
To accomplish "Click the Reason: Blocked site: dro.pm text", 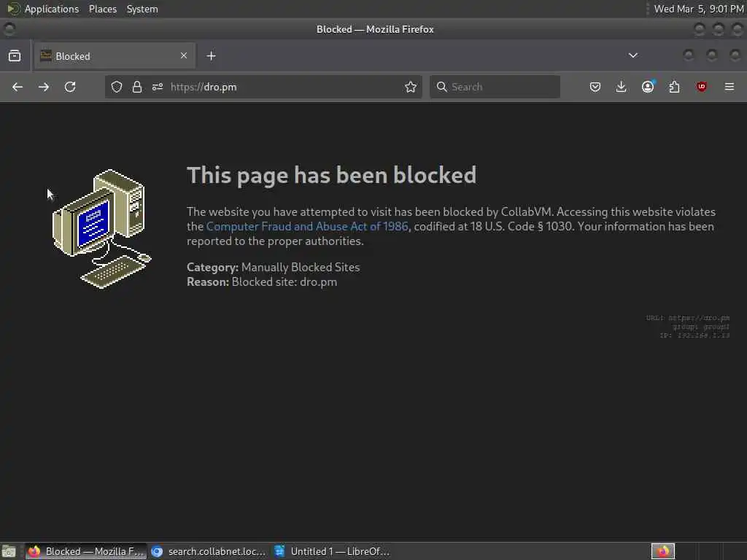I will click(262, 282).
